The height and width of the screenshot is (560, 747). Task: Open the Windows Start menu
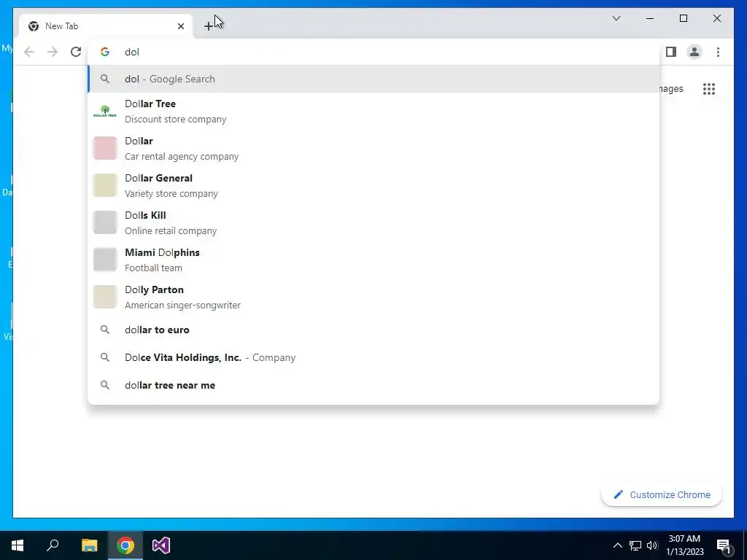coord(18,545)
